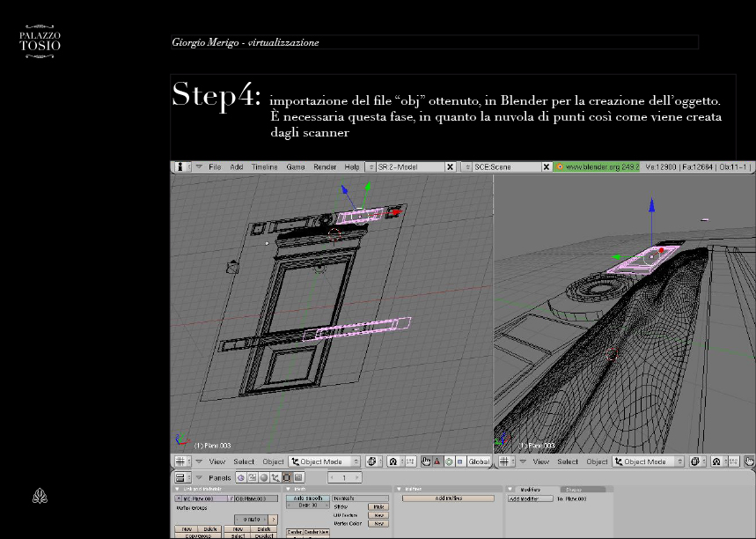Switch to the Object context icon in Panels header

[275, 477]
